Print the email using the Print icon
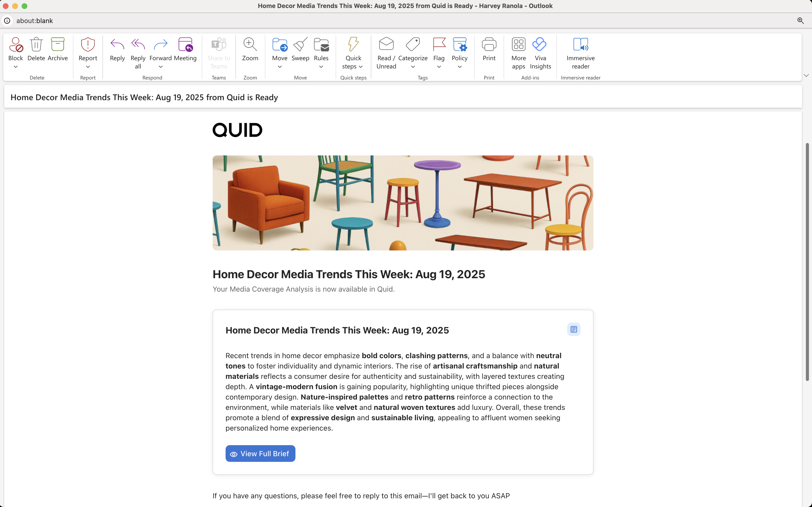The image size is (812, 507). pos(489,45)
